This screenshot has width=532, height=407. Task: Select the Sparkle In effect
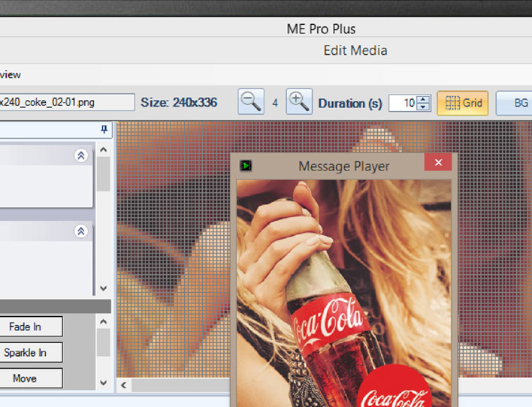[31, 352]
